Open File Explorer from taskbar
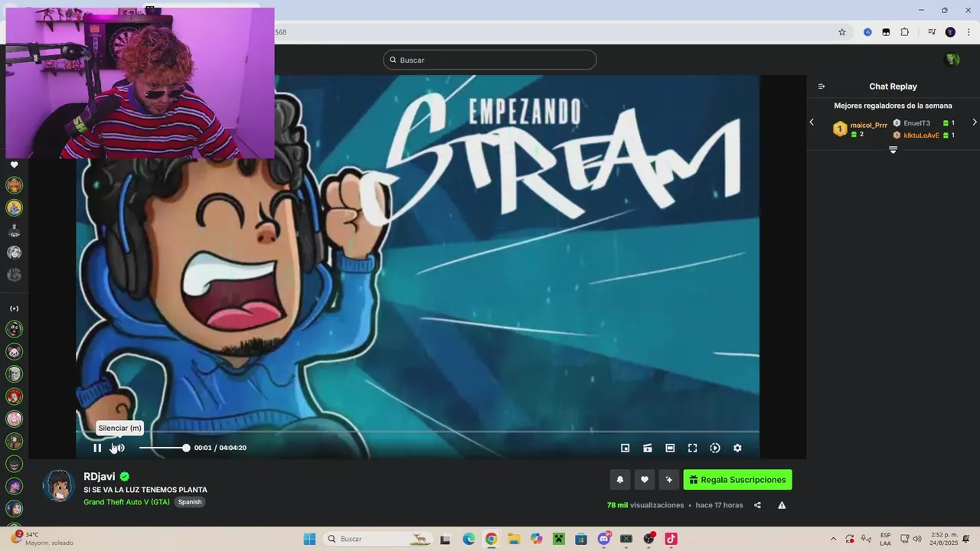This screenshot has height=551, width=980. 514,539
